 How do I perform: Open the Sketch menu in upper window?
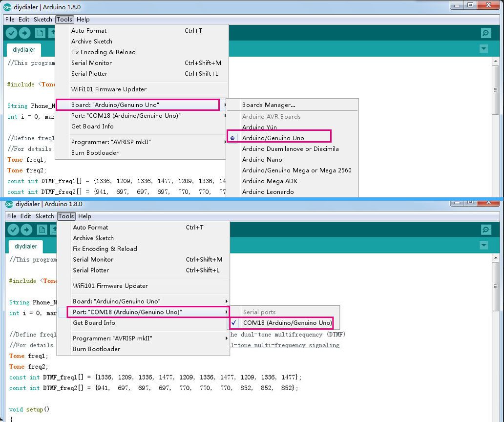43,19
